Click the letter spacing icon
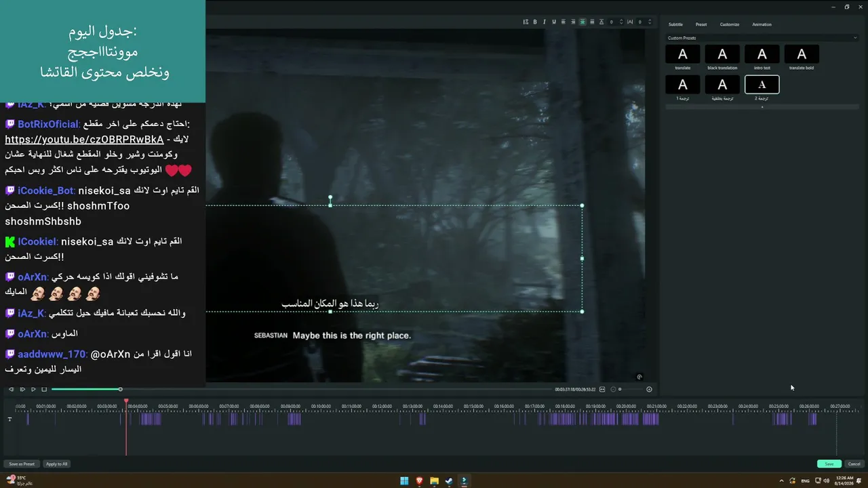The height and width of the screenshot is (488, 868). click(x=630, y=22)
